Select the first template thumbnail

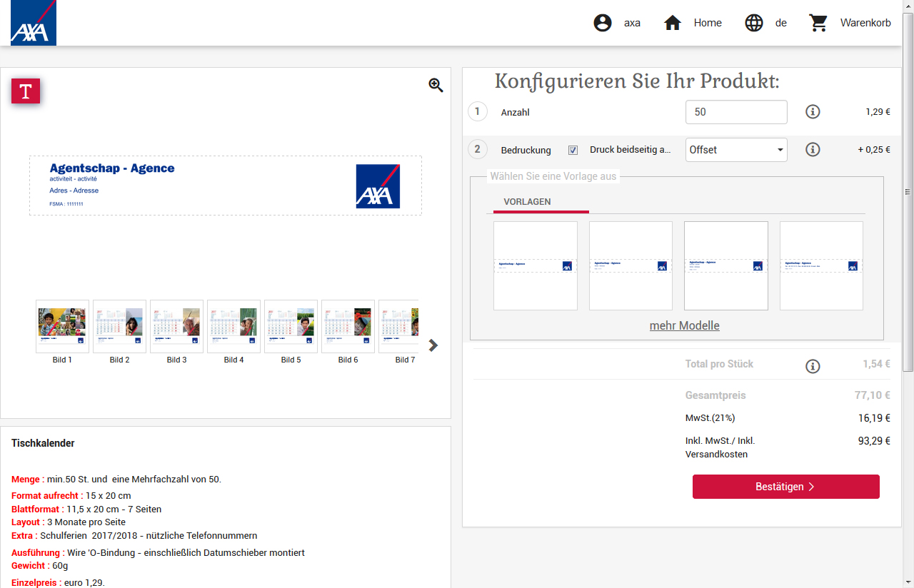pyautogui.click(x=536, y=265)
